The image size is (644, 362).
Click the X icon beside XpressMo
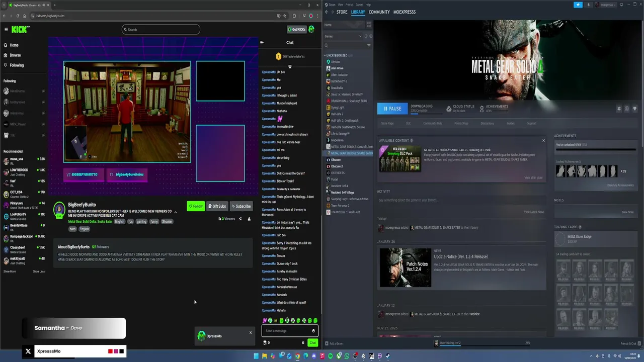point(28,351)
